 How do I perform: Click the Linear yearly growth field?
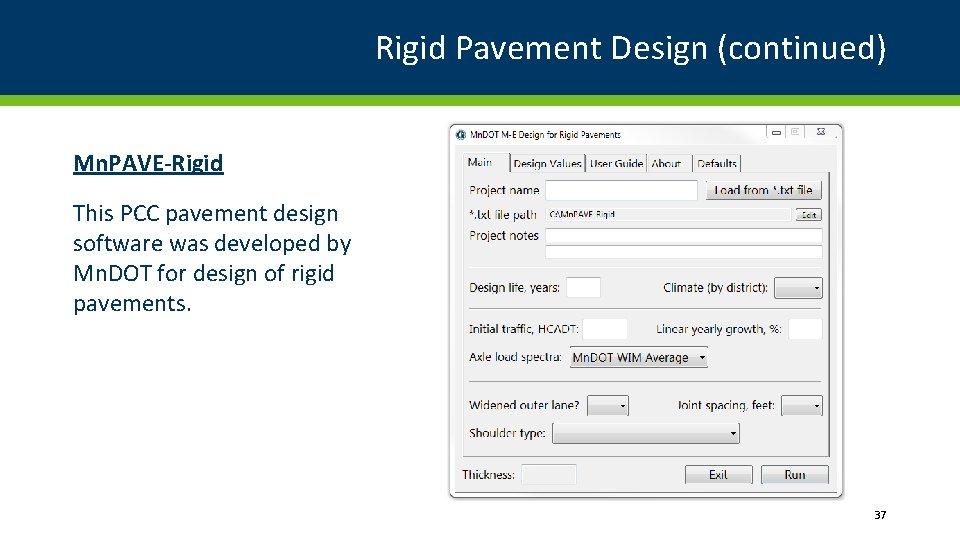804,329
